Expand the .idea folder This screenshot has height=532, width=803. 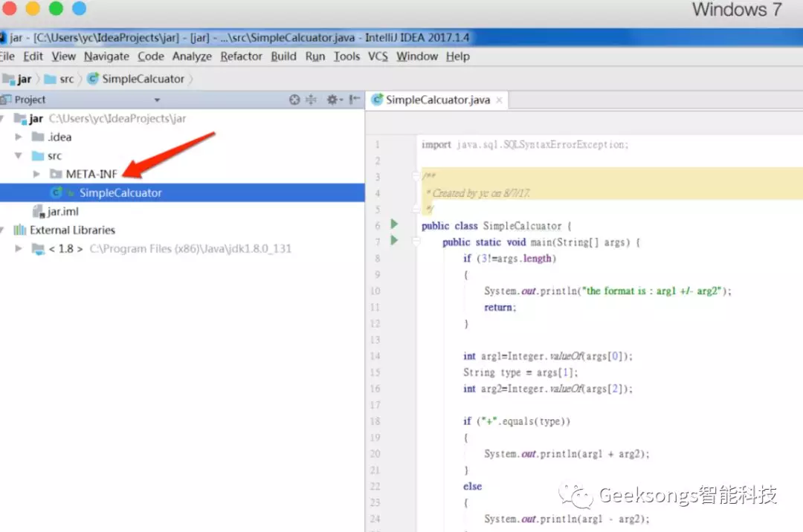pos(19,137)
